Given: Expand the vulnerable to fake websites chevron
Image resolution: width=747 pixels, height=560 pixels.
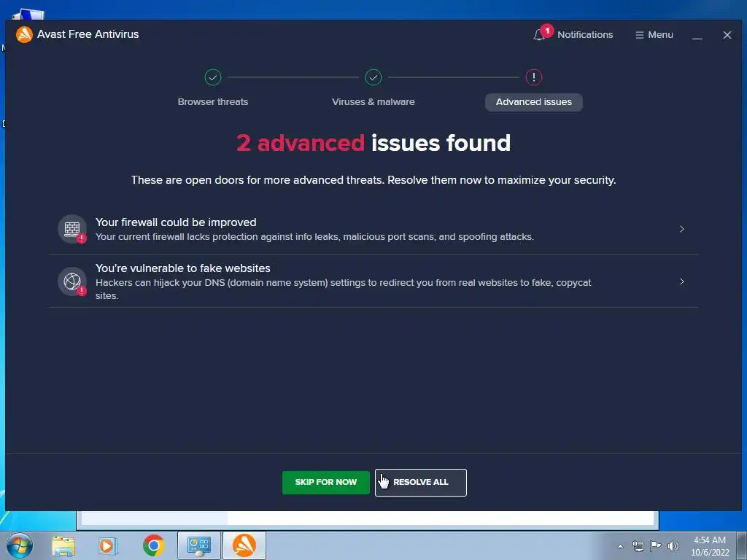Looking at the screenshot, I should click(682, 281).
